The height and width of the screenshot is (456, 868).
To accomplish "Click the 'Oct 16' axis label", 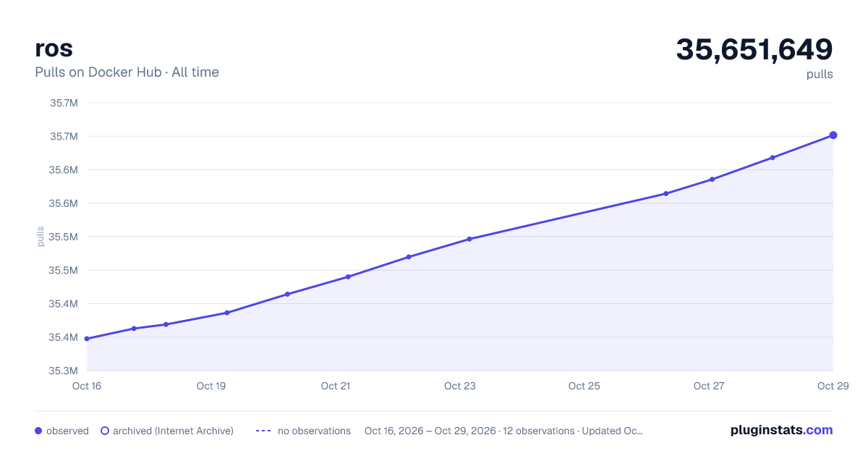I will pos(87,386).
